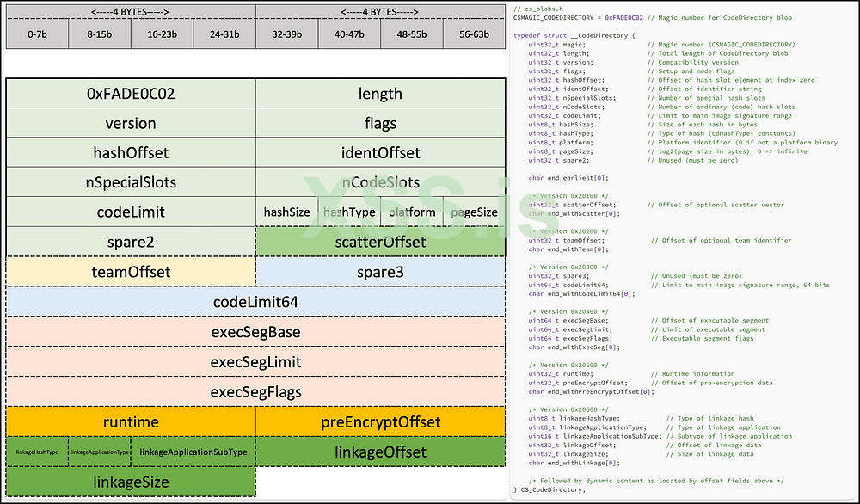Click the 0-7b bit range header
860x504 pixels.
(x=38, y=34)
